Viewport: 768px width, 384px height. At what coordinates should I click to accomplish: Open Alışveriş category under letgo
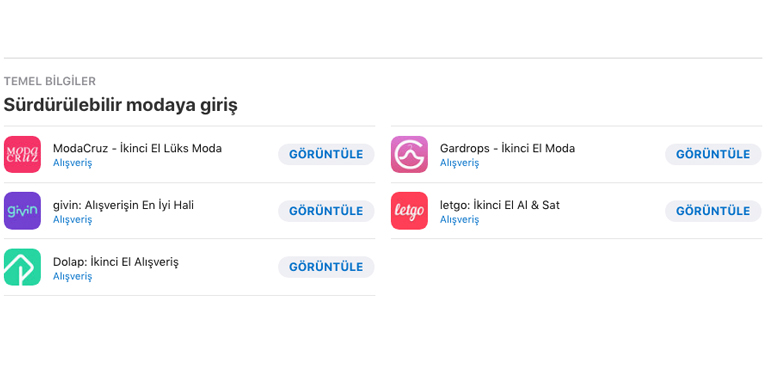click(x=459, y=220)
